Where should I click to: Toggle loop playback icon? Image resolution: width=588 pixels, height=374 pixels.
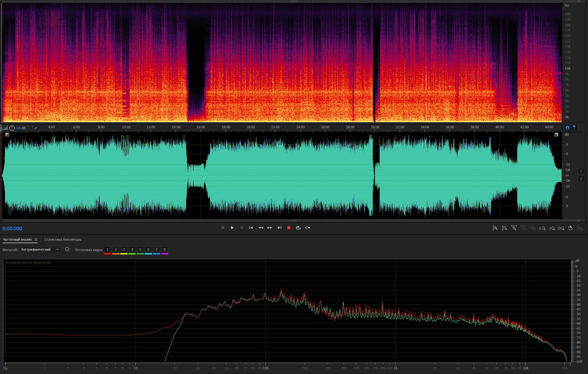tap(298, 228)
